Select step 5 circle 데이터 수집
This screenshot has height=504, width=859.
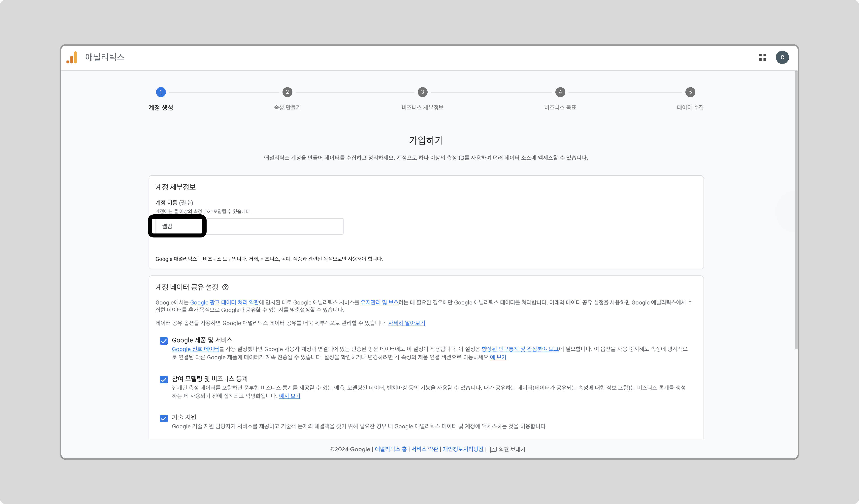coord(690,92)
